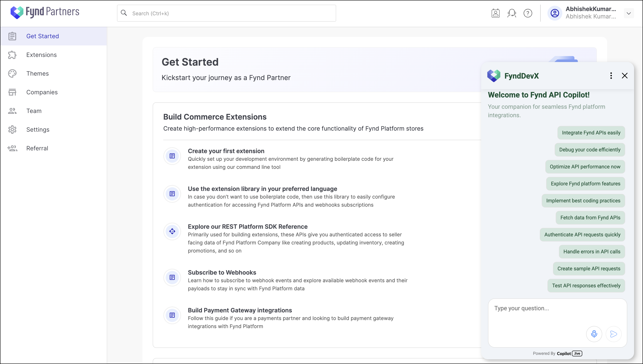Image resolution: width=643 pixels, height=364 pixels.
Task: Go to Extensions in the sidebar
Action: [x=54, y=55]
